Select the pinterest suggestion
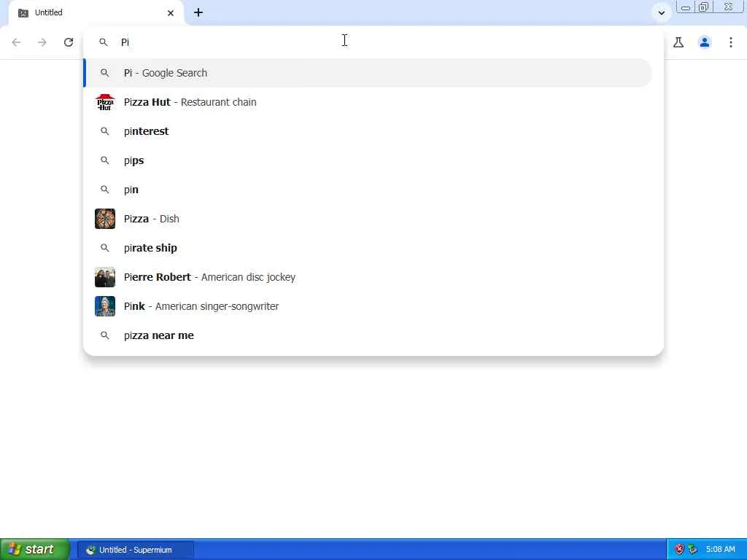The width and height of the screenshot is (747, 560). pos(368,131)
